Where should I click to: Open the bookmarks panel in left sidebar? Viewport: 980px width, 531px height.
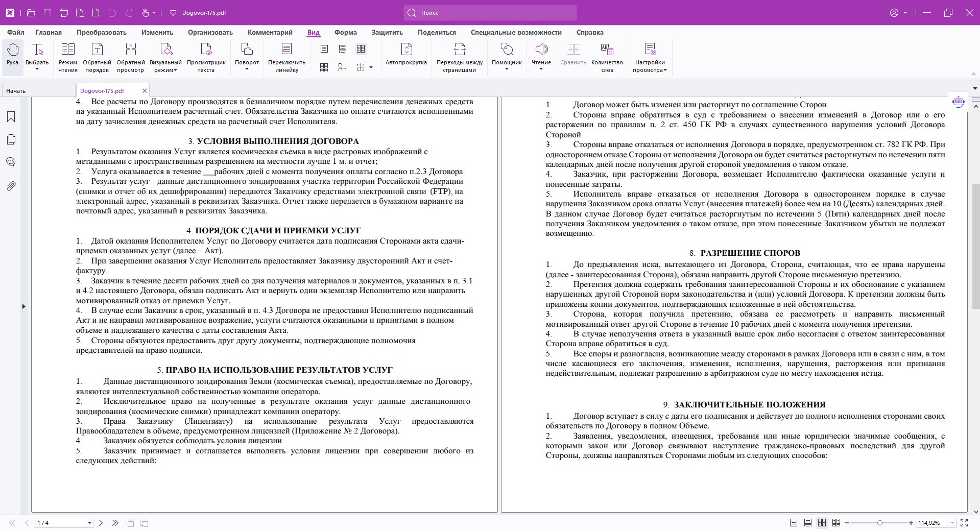coord(11,117)
